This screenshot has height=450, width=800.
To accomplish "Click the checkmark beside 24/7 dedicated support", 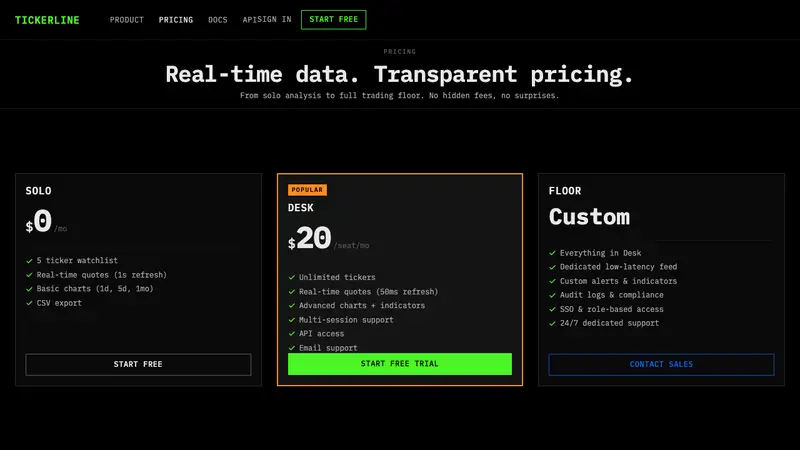I will 553,323.
